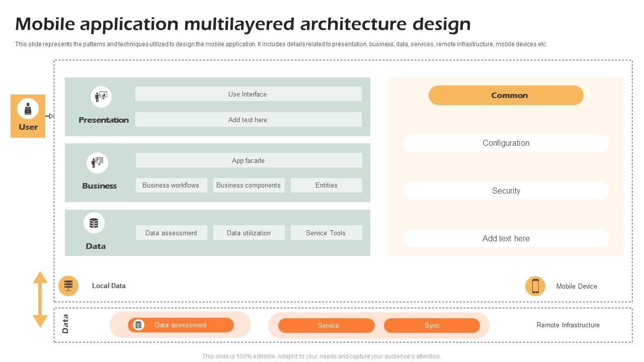
Task: Click the Data utilization box
Action: pos(249,233)
